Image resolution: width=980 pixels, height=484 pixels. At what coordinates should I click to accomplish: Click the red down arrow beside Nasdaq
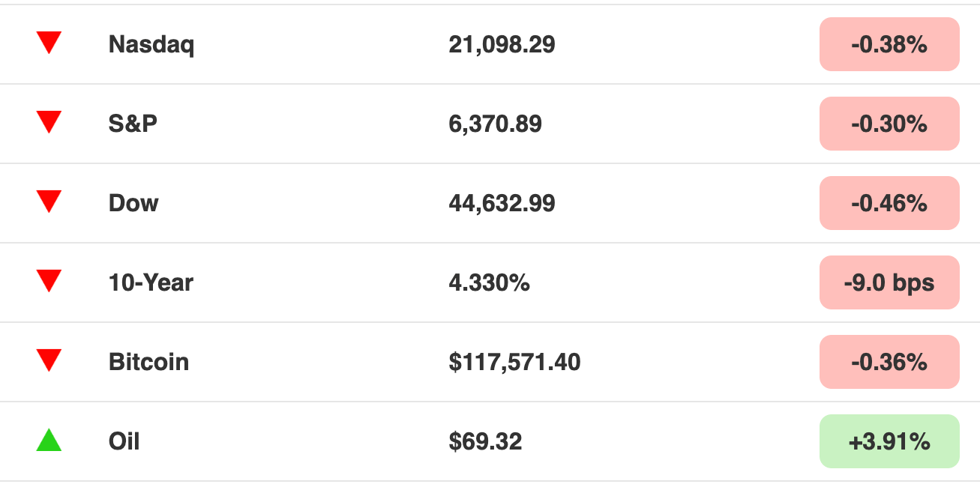tap(49, 42)
